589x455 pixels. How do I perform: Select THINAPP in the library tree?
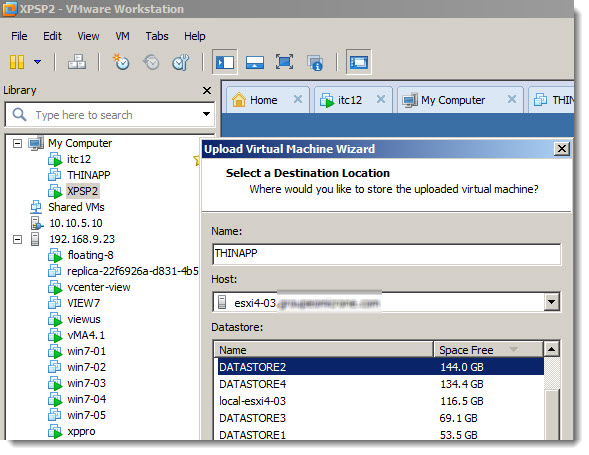(x=89, y=175)
